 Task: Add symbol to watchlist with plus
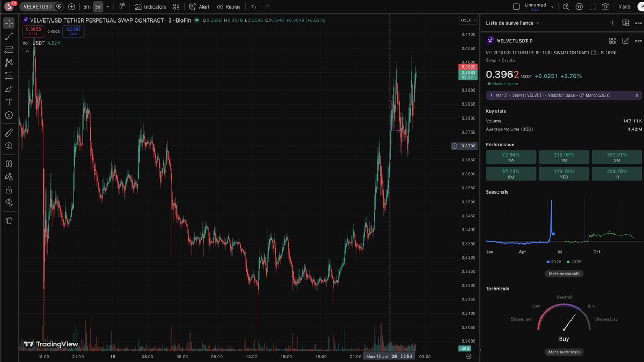(612, 23)
